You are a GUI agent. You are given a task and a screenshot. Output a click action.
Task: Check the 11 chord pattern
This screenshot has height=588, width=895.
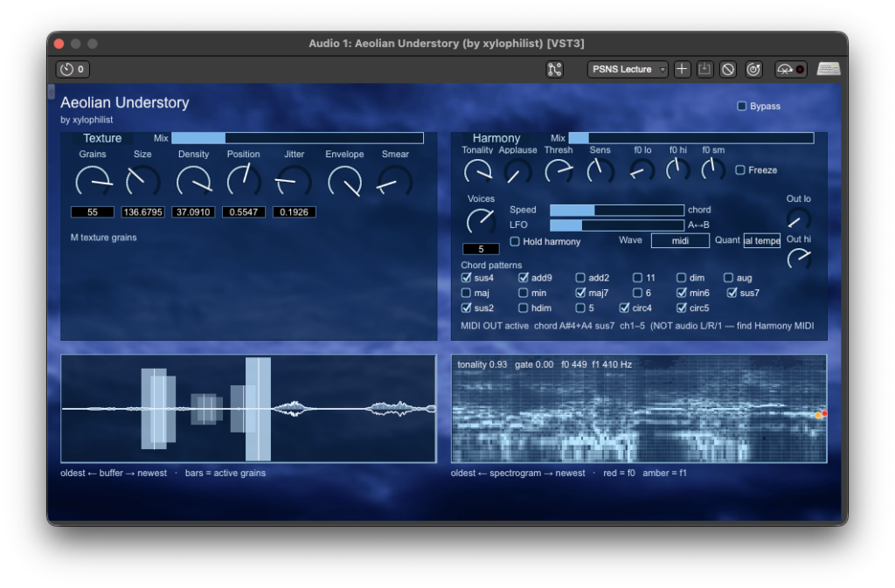637,278
